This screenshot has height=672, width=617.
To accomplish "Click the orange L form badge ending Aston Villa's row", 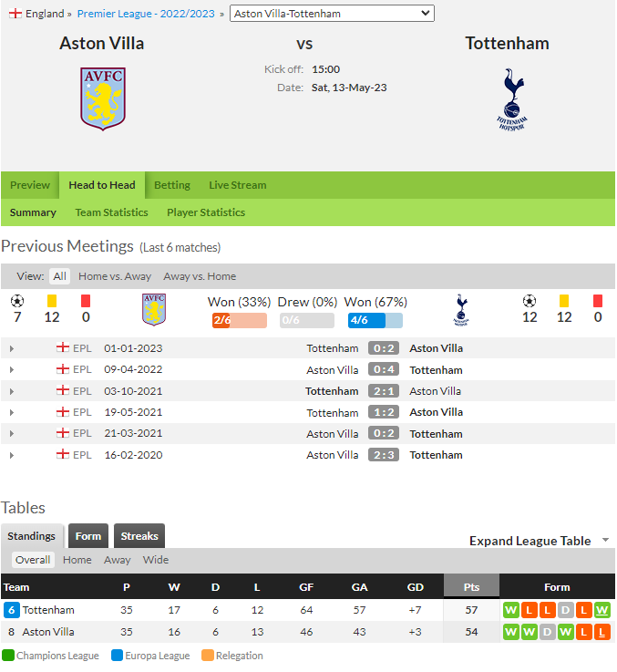I will [602, 632].
